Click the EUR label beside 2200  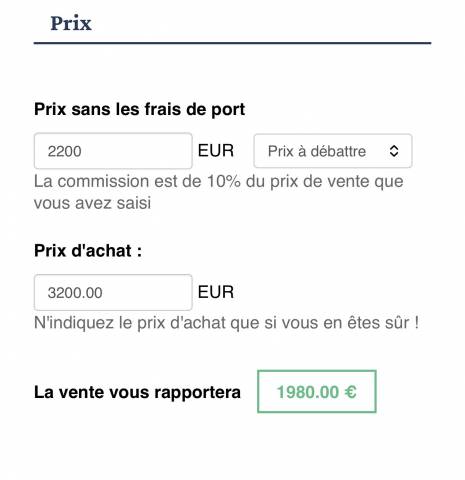[216, 151]
